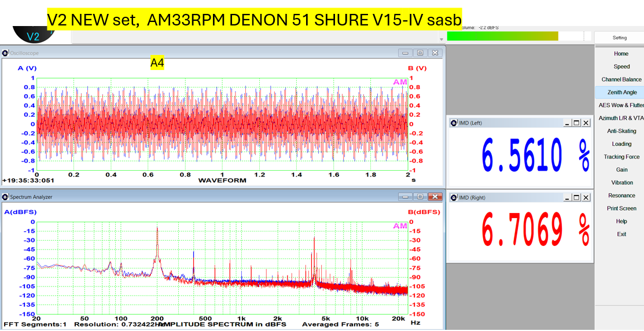The width and height of the screenshot is (644, 331).
Task: Open Help in the sidebar
Action: [621, 222]
